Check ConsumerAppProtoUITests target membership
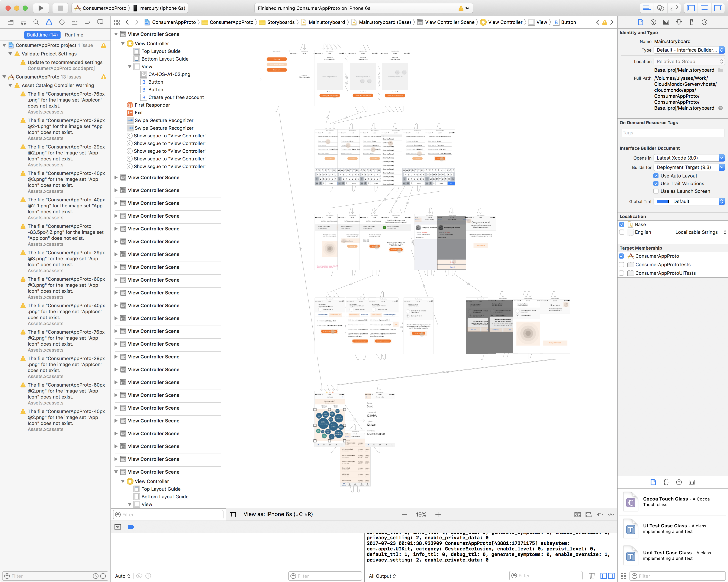This screenshot has width=728, height=582. (x=621, y=273)
